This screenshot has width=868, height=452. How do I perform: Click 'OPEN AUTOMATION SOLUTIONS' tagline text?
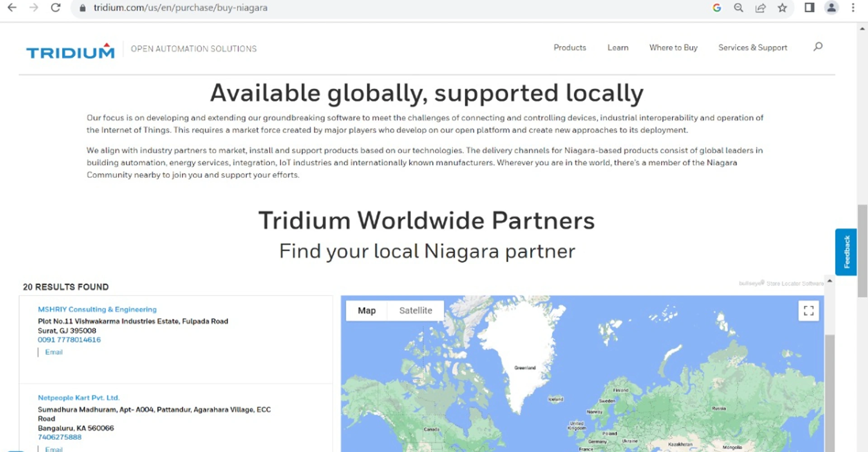(193, 49)
